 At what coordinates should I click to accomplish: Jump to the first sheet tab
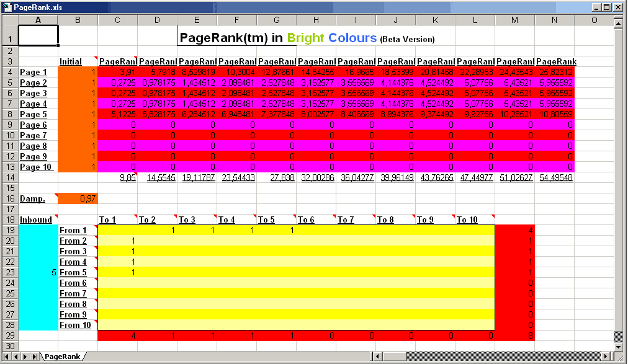pyautogui.click(x=6, y=357)
